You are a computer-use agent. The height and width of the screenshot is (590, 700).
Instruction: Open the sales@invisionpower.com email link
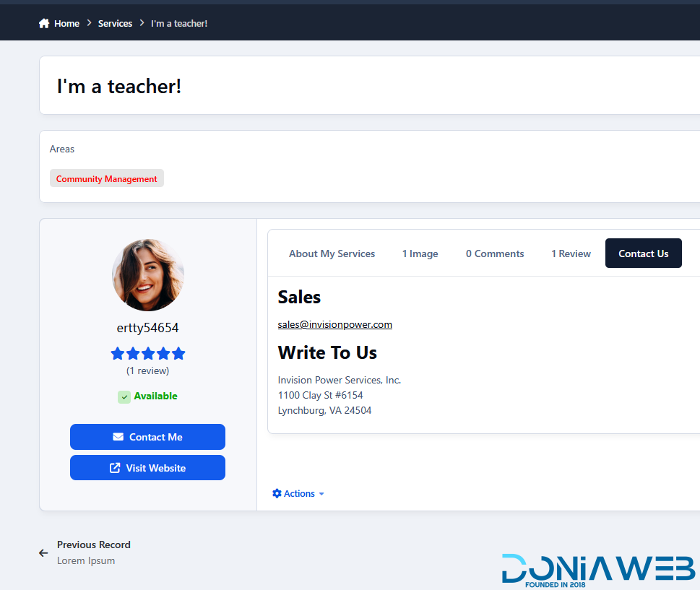[334, 325]
